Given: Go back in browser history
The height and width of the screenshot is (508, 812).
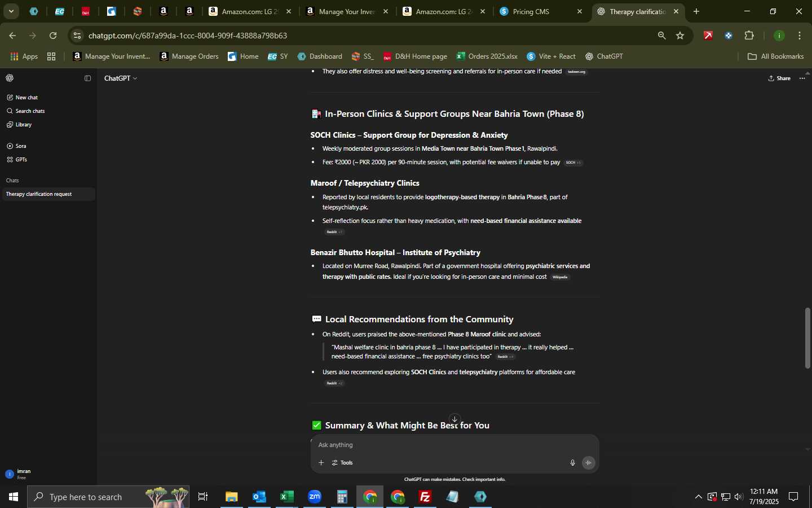Looking at the screenshot, I should (x=12, y=36).
